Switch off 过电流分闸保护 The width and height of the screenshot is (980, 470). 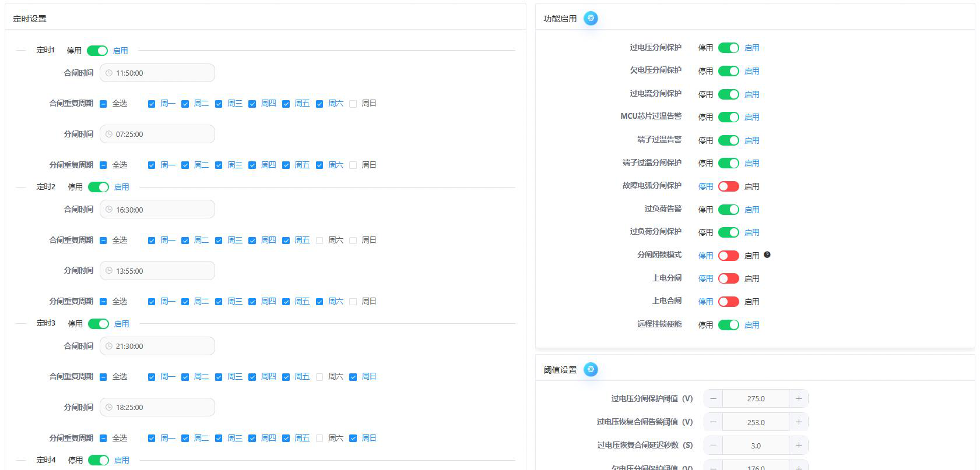point(729,94)
